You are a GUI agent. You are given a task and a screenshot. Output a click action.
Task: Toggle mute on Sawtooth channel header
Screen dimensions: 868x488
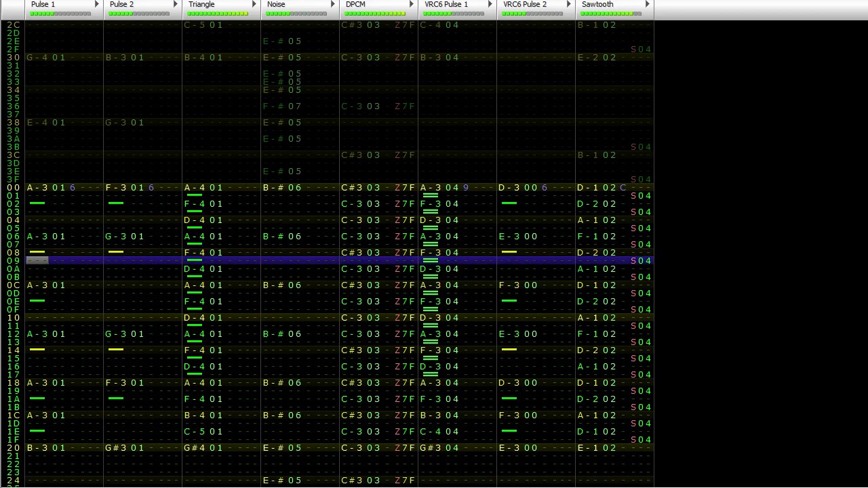(597, 4)
